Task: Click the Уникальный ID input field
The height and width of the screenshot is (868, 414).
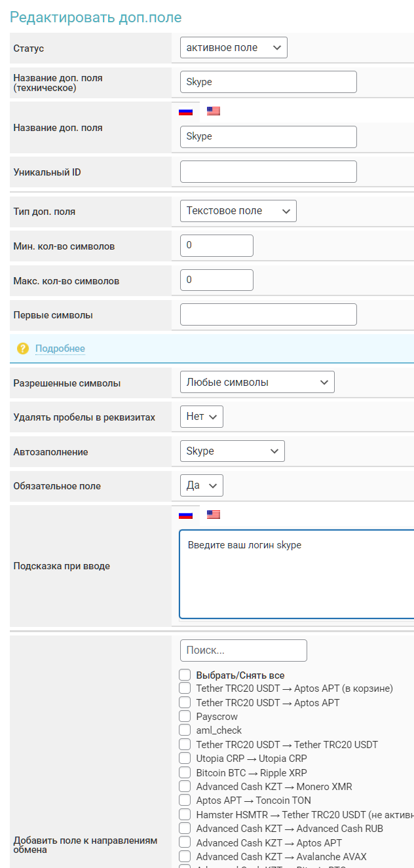Action: (268, 172)
